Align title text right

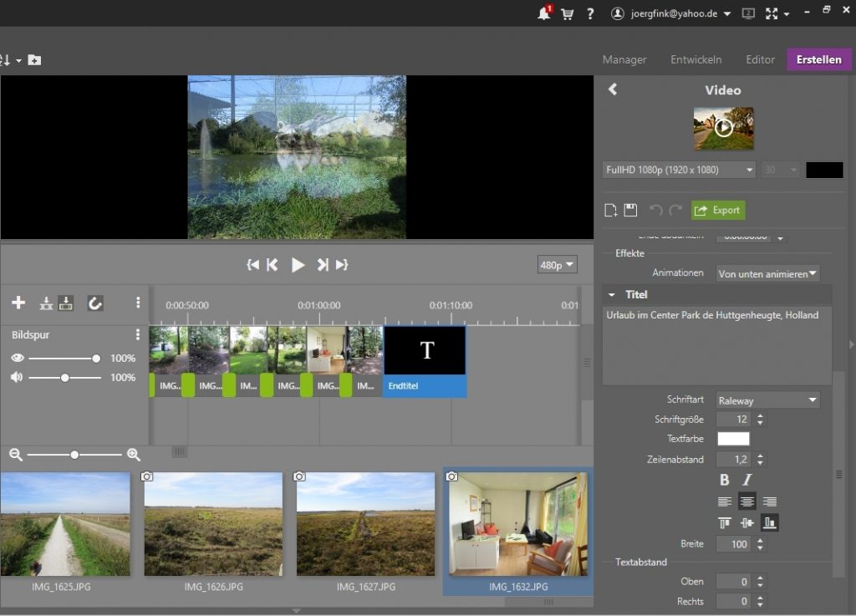769,501
